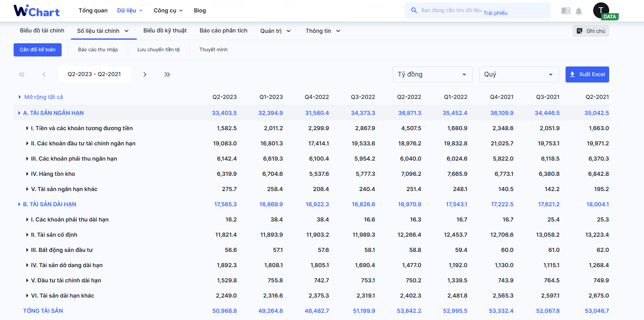
Task: Click the Q2-2021 column header
Action: tap(597, 97)
